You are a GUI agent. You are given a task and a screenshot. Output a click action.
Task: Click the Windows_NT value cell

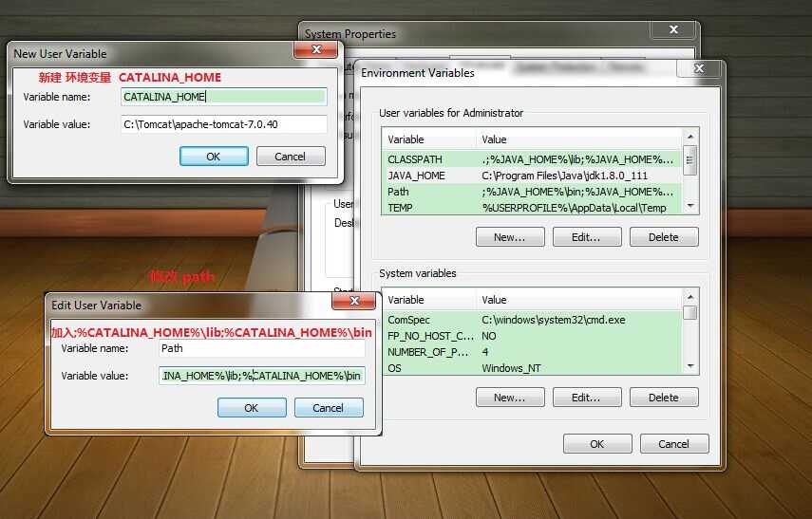pos(512,368)
